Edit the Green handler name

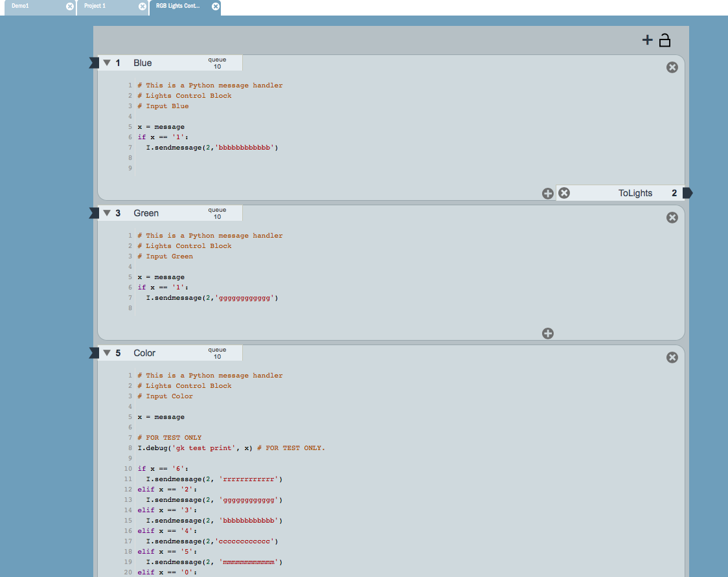[146, 214]
